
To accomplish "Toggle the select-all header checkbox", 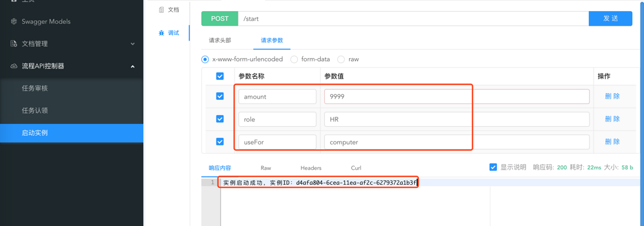I will click(220, 76).
